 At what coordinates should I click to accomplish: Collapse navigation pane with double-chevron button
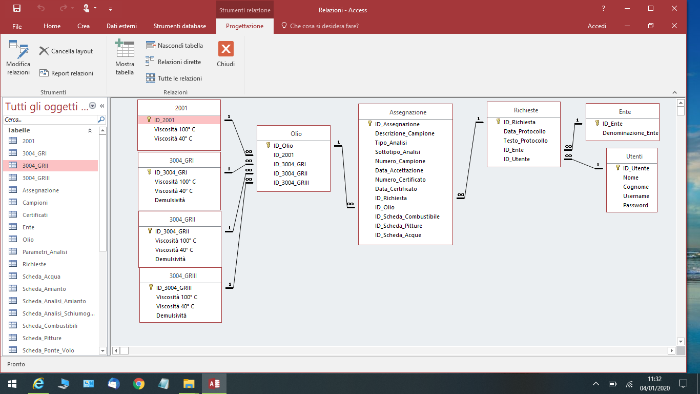pos(102,106)
